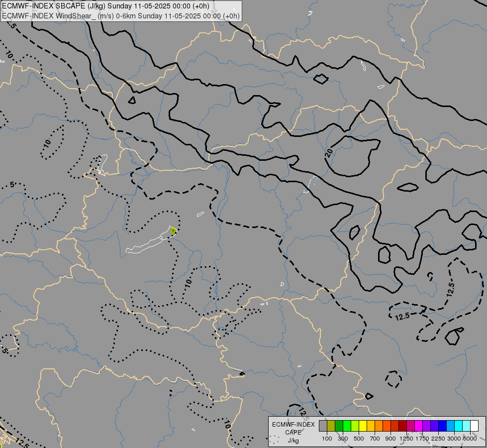Click the legend value 300
The image size is (487, 448).
point(343,439)
